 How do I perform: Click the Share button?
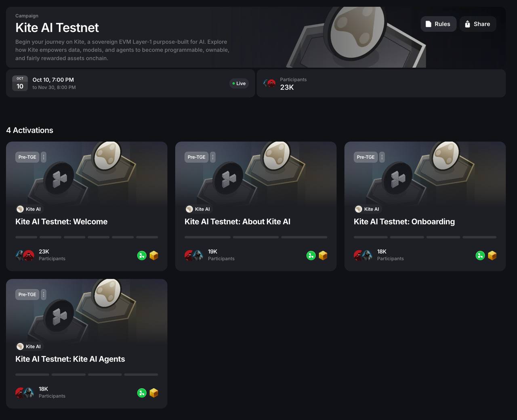pos(477,24)
